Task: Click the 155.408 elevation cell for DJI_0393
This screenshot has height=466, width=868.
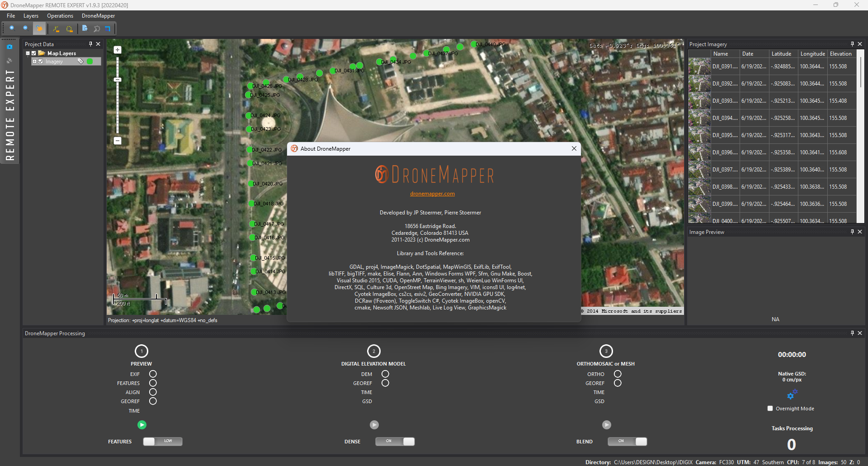Action: pyautogui.click(x=842, y=101)
